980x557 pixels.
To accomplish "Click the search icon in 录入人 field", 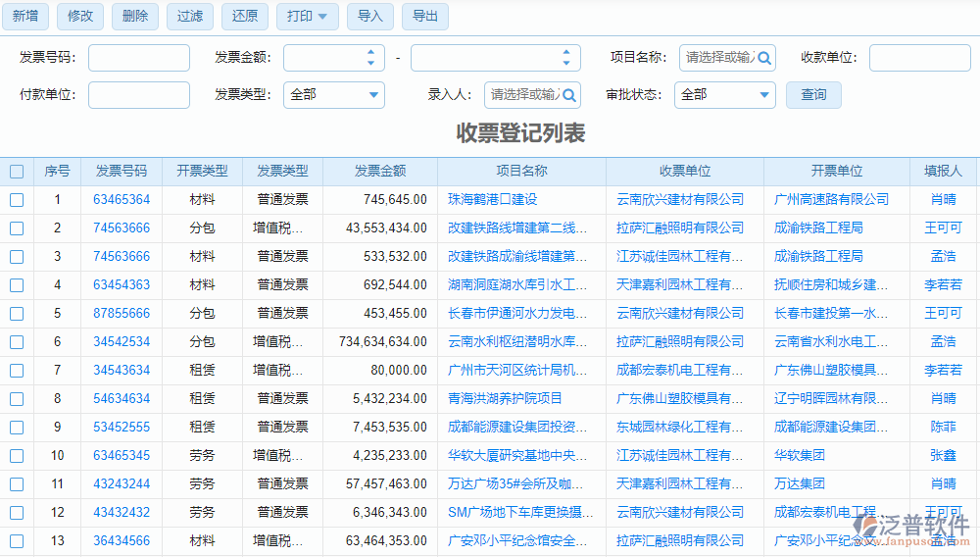I will pos(569,95).
